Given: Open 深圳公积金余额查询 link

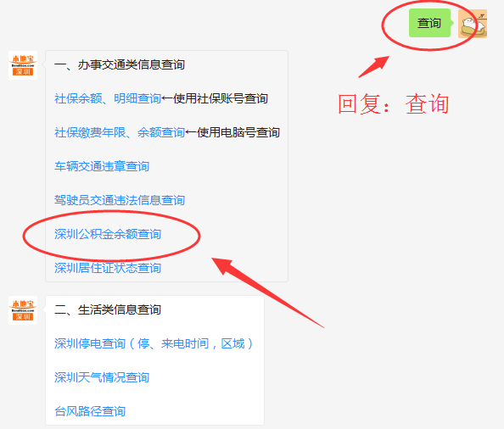Looking at the screenshot, I should tap(108, 234).
